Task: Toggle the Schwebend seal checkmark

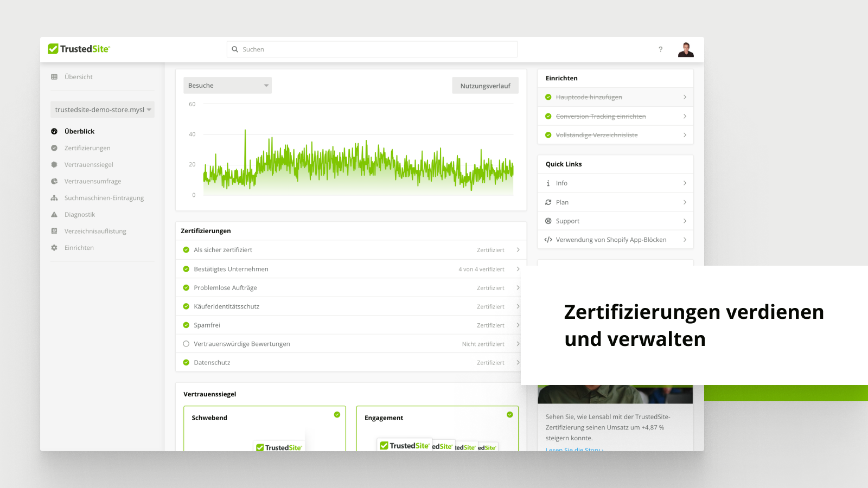Action: [x=337, y=415]
